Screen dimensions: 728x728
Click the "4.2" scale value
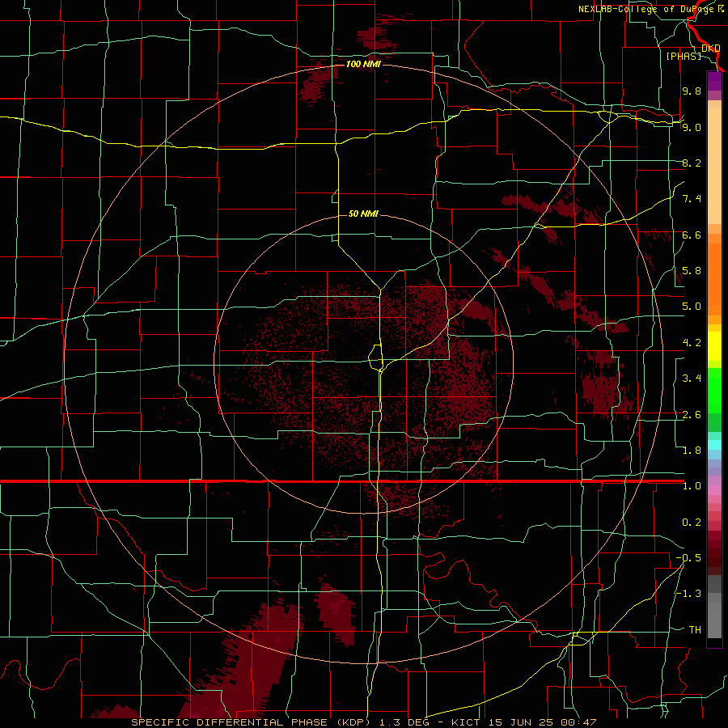click(692, 343)
